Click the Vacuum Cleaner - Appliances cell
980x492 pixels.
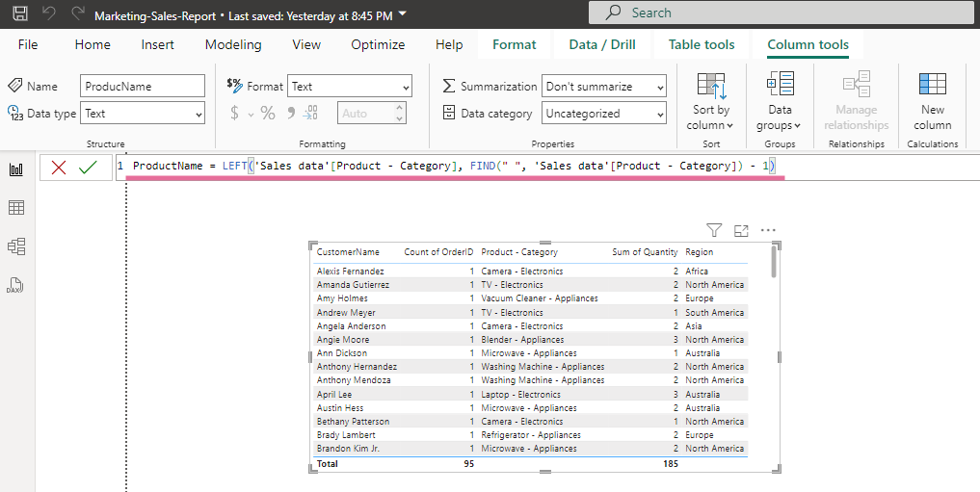tap(539, 298)
